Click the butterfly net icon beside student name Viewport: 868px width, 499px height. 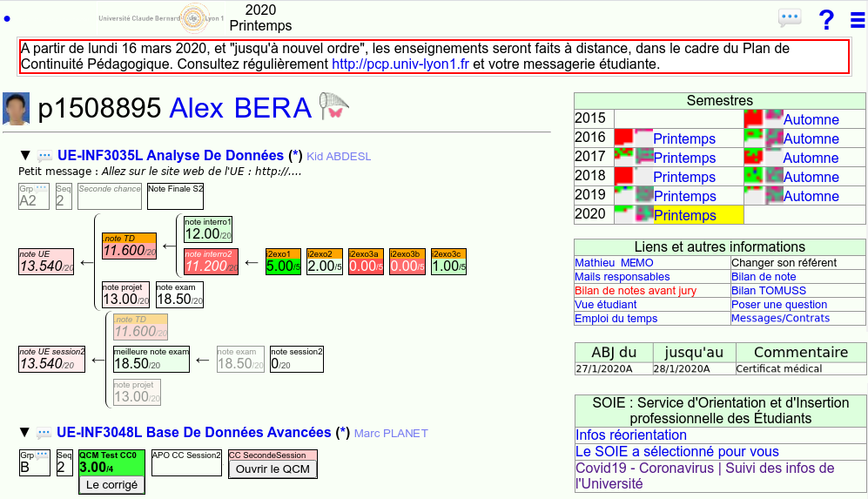333,107
